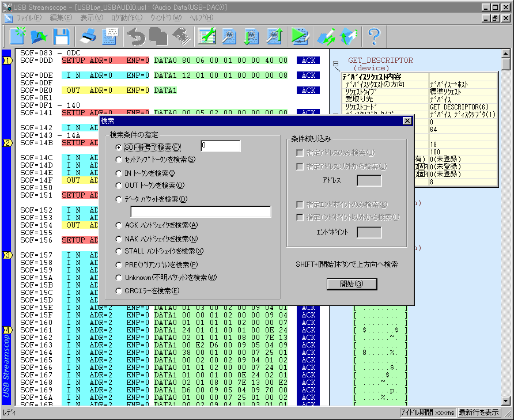
Task: Tick the 指定アドレスのみ検索 checkbox
Action: 299,153
